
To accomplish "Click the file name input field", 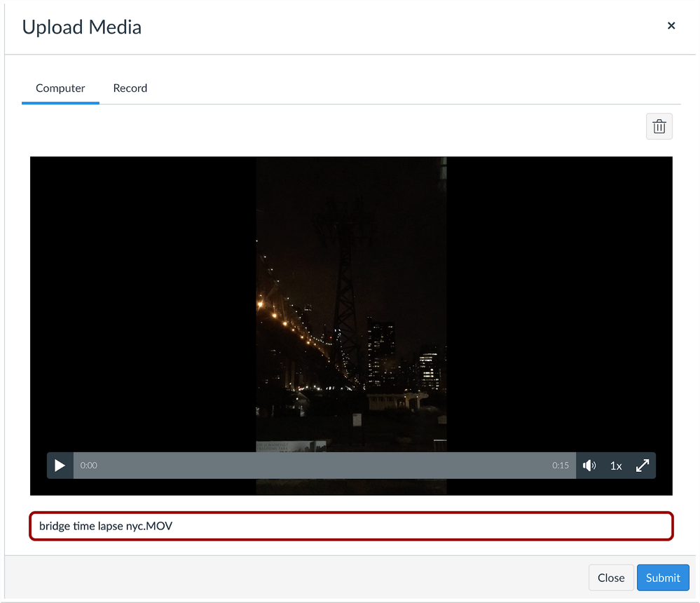I will pos(351,526).
